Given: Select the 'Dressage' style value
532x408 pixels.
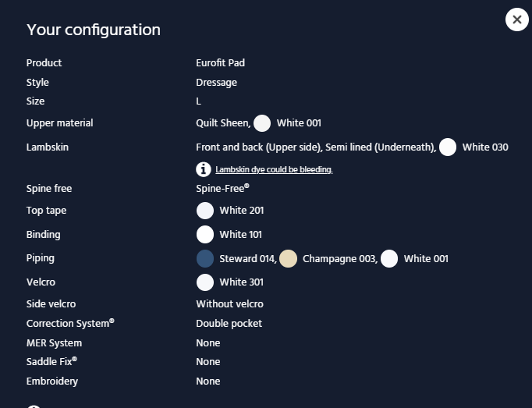Looking at the screenshot, I should (x=216, y=83).
